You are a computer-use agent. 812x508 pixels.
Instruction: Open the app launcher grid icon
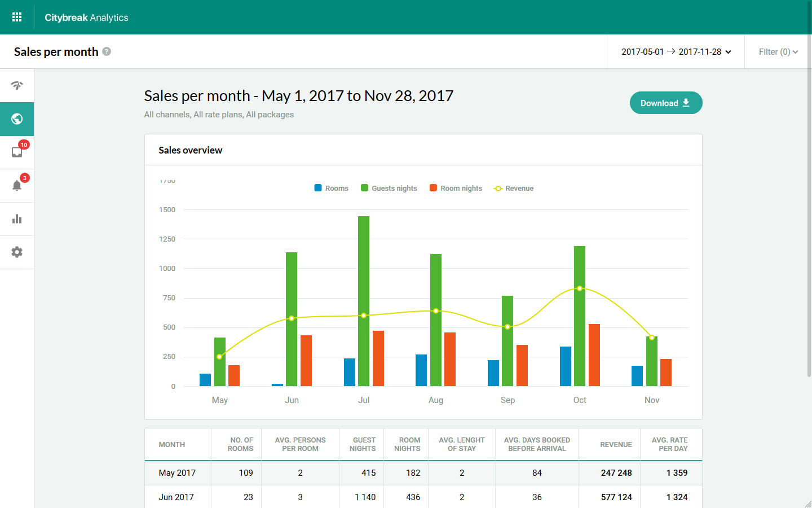pyautogui.click(x=17, y=17)
